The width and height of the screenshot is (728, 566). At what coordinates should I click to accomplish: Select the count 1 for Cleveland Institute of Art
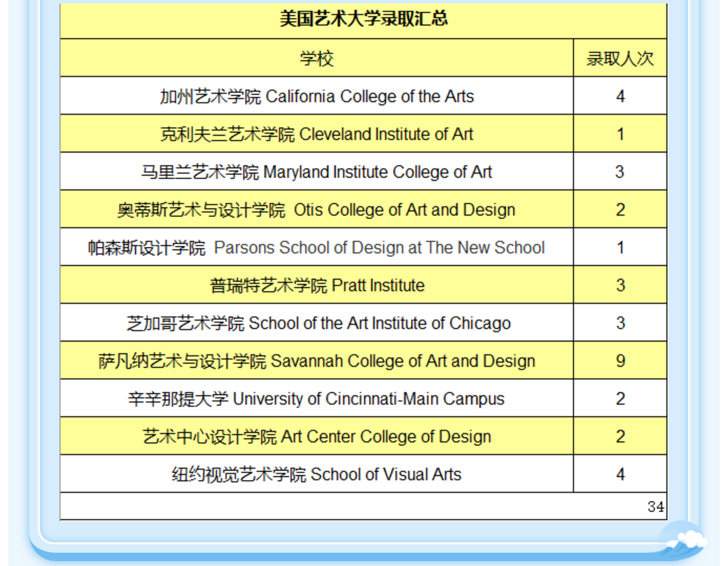(620, 134)
